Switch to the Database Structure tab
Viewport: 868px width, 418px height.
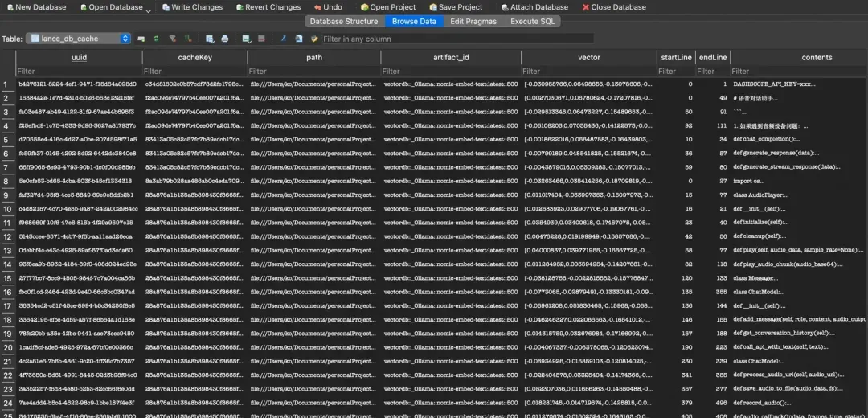(344, 21)
